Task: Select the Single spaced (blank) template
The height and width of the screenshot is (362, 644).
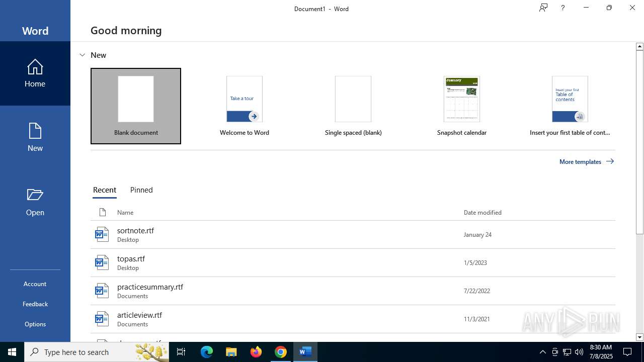Action: coord(353,106)
